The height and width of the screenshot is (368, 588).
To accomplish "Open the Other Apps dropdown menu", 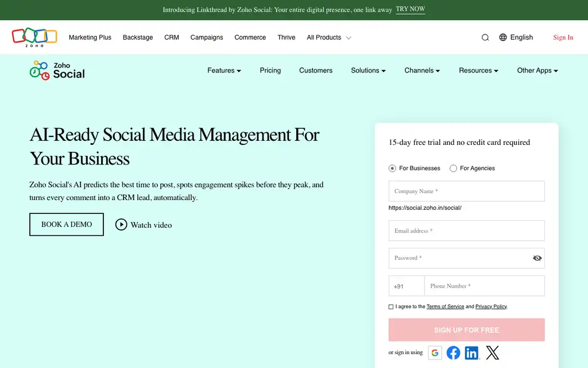I will coord(537,70).
